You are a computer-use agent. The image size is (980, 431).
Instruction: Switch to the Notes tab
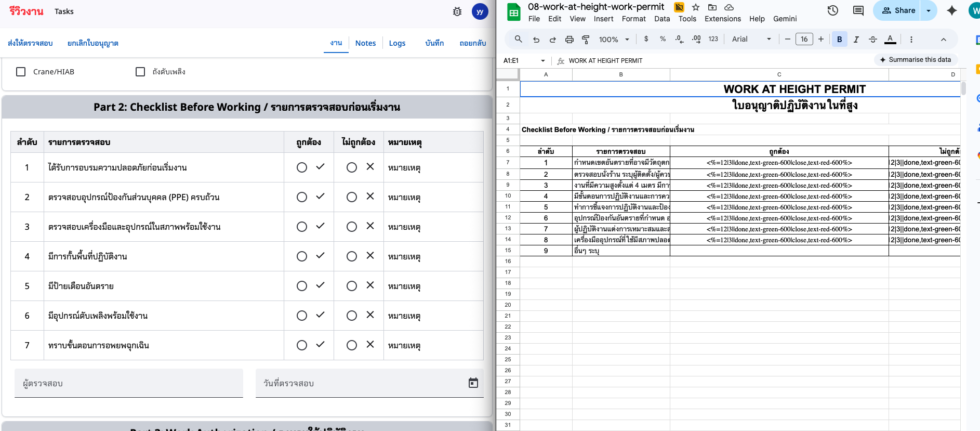[365, 43]
